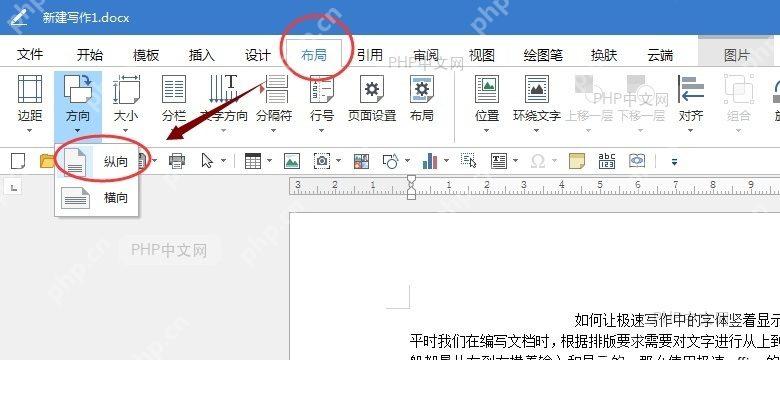Expand the arrow under 位置
780x420 pixels.
487,130
